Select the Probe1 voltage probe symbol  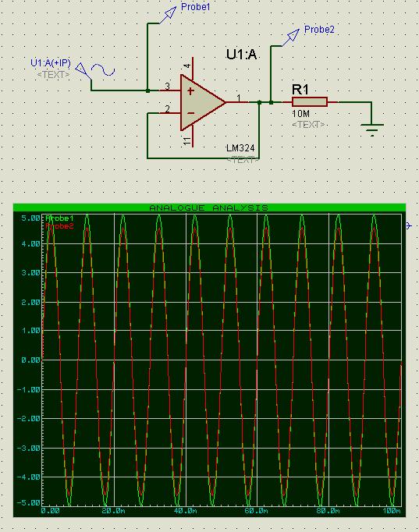[x=168, y=15]
